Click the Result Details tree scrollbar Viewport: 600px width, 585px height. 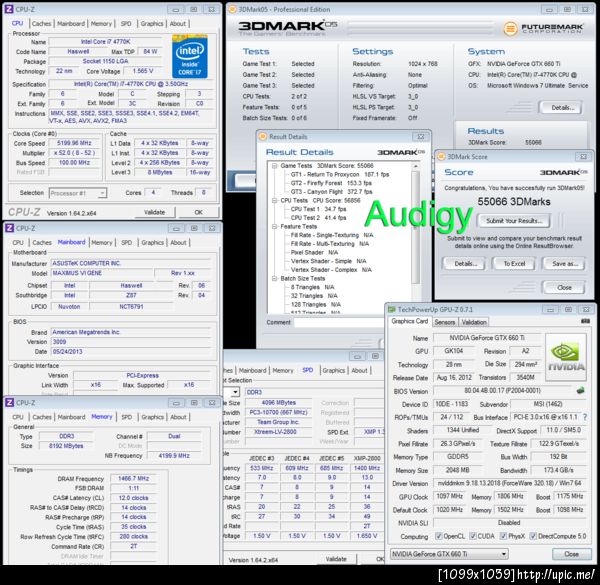click(416, 228)
